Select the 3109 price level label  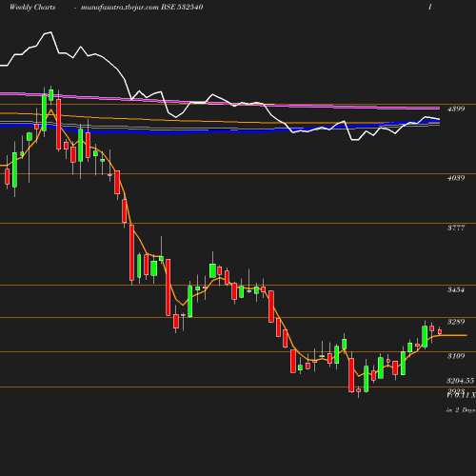coord(456,356)
